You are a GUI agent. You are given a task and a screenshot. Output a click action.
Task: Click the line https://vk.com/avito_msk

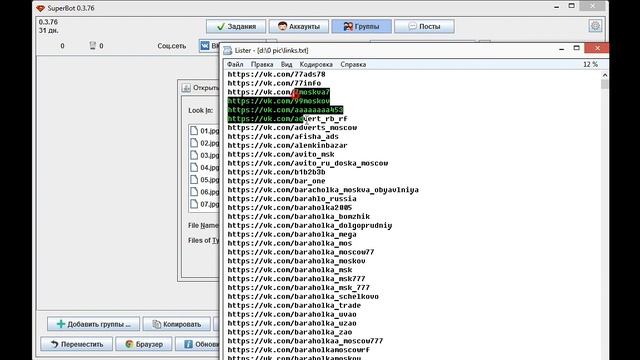point(281,154)
